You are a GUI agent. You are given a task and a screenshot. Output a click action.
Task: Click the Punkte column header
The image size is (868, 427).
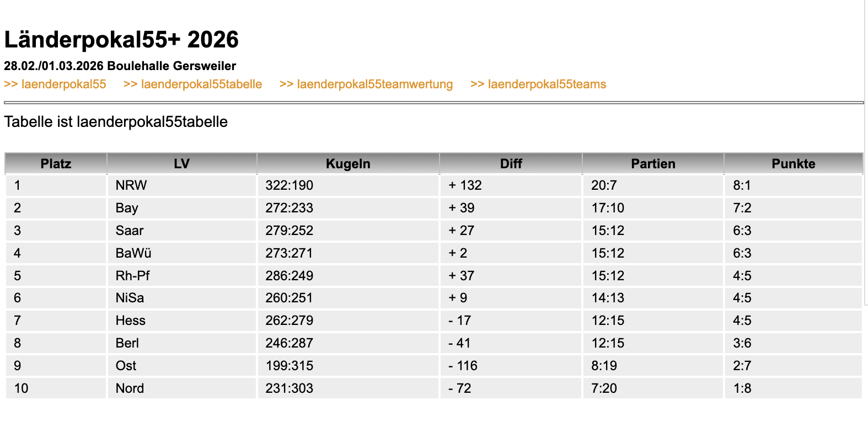pos(793,163)
